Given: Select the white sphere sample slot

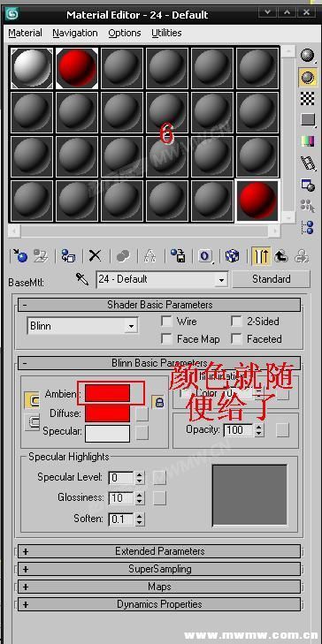Looking at the screenshot, I should coord(32,68).
